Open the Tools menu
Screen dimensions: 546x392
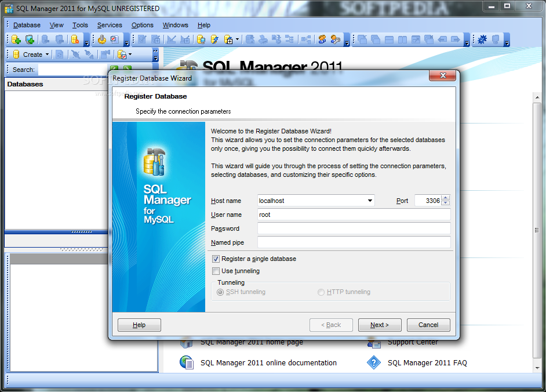pyautogui.click(x=80, y=25)
